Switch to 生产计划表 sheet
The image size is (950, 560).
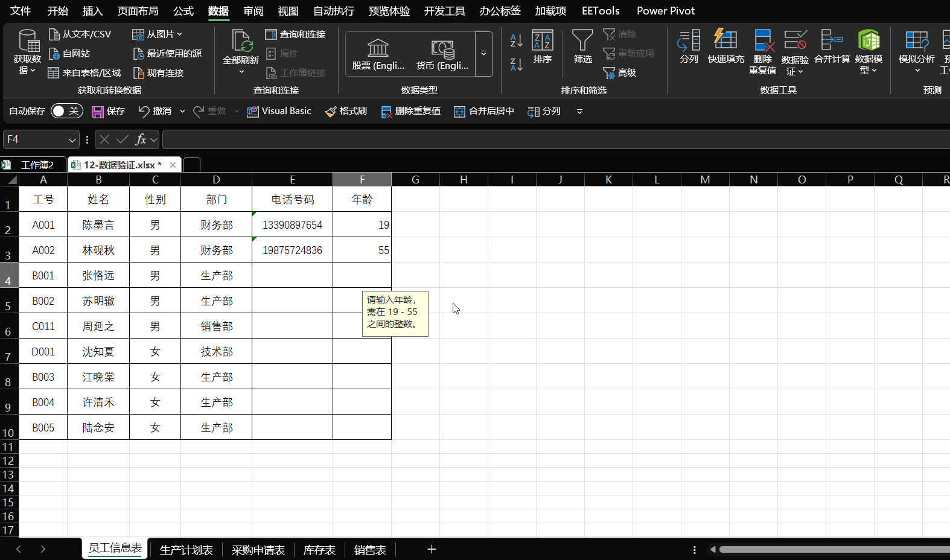click(x=186, y=550)
